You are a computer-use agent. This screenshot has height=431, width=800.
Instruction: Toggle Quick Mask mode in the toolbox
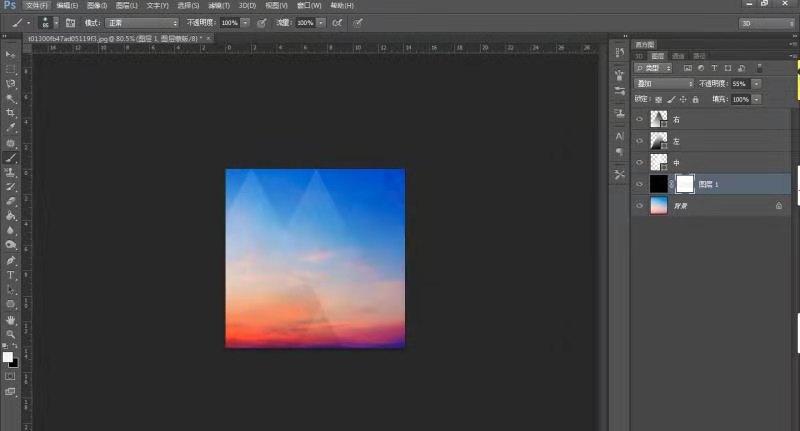click(10, 376)
